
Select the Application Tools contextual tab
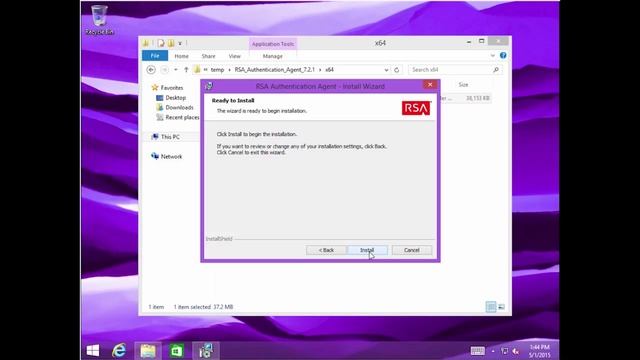coord(273,44)
